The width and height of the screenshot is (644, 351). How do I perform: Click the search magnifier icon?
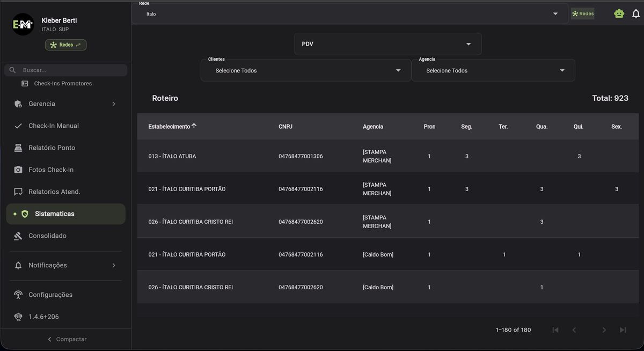[x=13, y=70]
